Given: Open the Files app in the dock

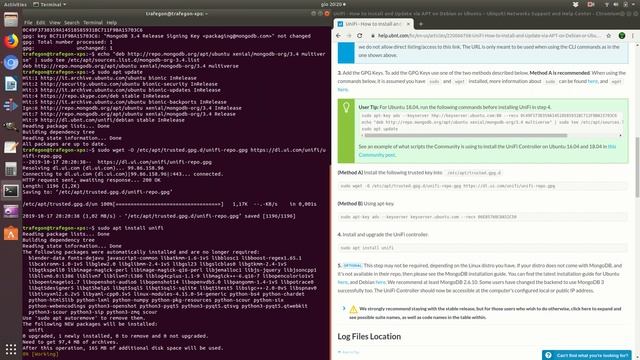Looking at the screenshot, I should (11, 19).
